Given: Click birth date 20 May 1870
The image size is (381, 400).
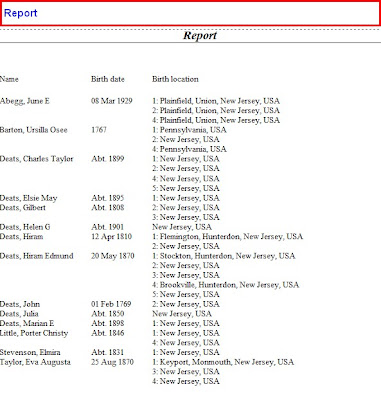Looking at the screenshot, I should [112, 256].
